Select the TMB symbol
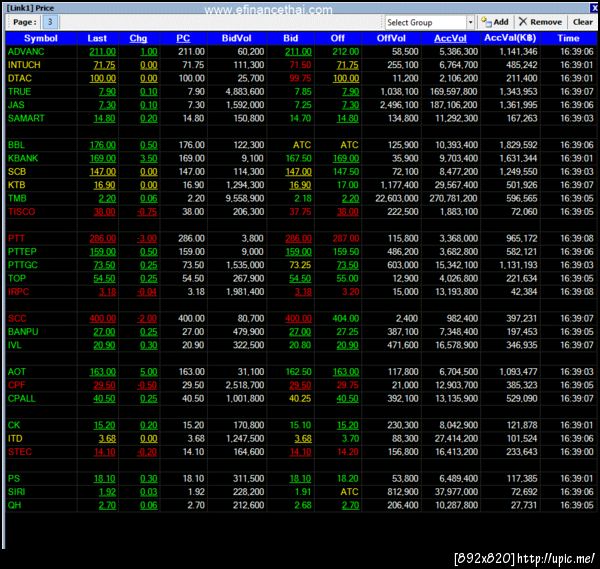The height and width of the screenshot is (569, 600). click(x=17, y=199)
